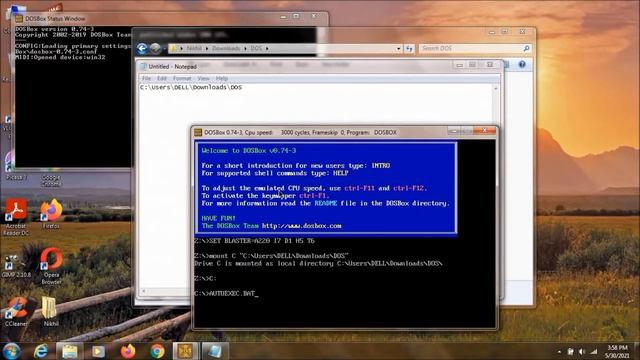This screenshot has height=360, width=640.
Task: Click the DOSBox prompt line AUTOEXEC.BAT
Action: 226,293
